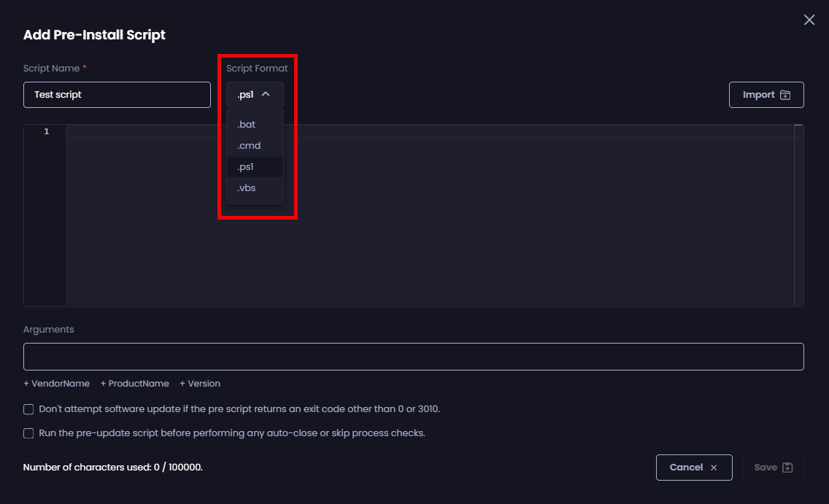Insert the Version placeholder
Screen dimensions: 829x504
pyautogui.click(x=199, y=383)
